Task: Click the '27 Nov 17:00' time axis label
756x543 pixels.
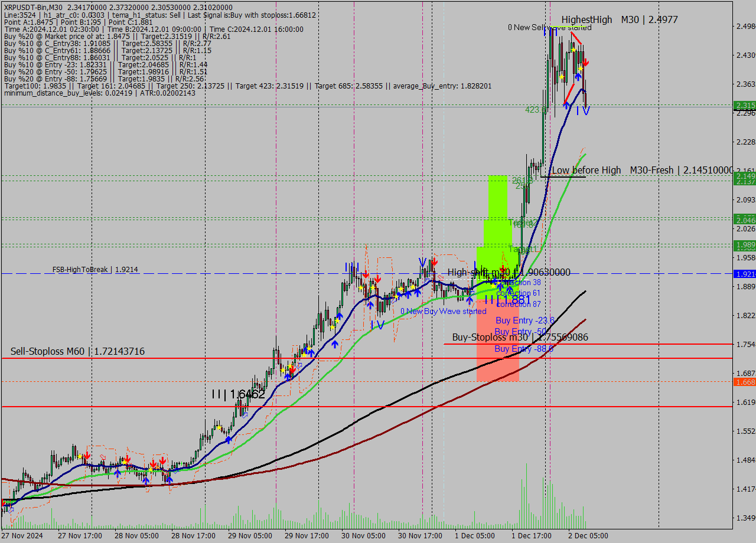Action: pyautogui.click(x=80, y=536)
